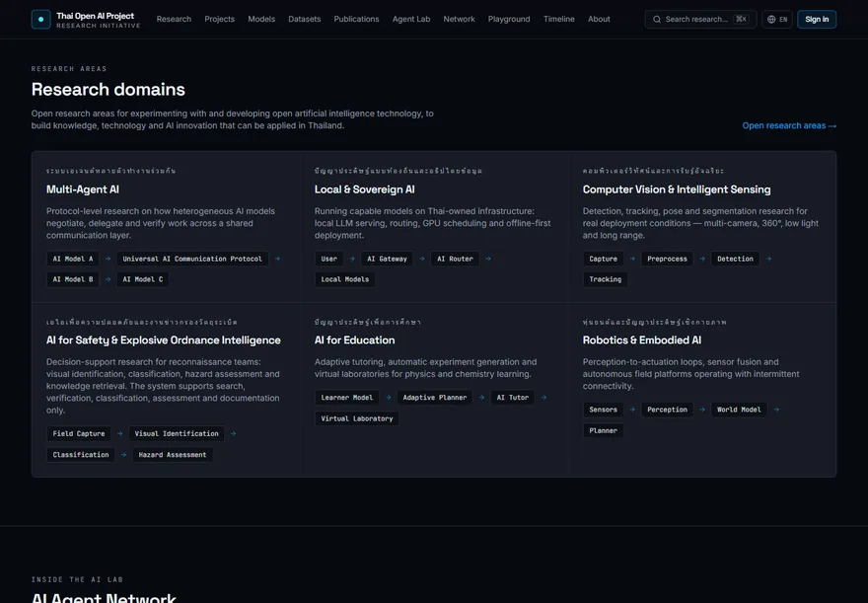Open the Research menu item
The width and height of the screenshot is (868, 603).
[x=174, y=20]
